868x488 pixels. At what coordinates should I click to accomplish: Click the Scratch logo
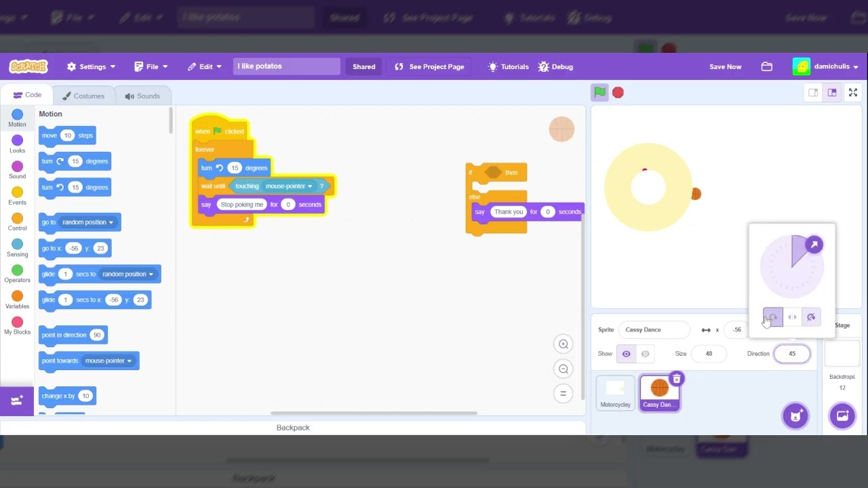tap(28, 66)
